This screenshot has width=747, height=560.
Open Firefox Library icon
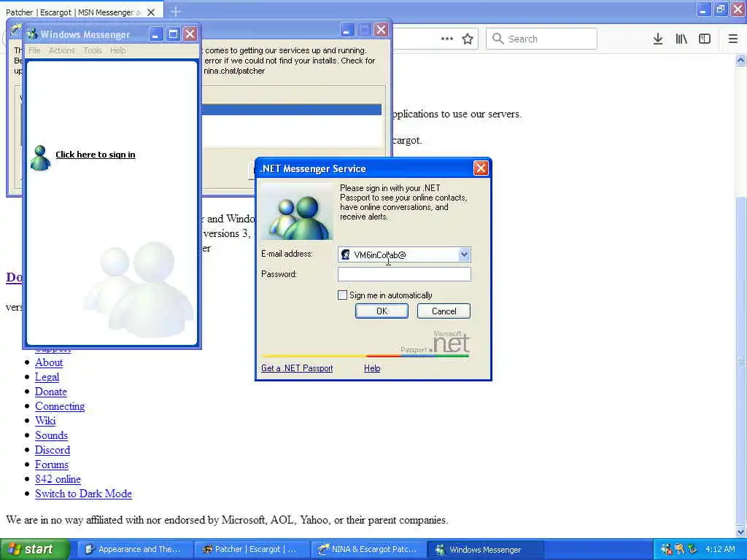(681, 39)
